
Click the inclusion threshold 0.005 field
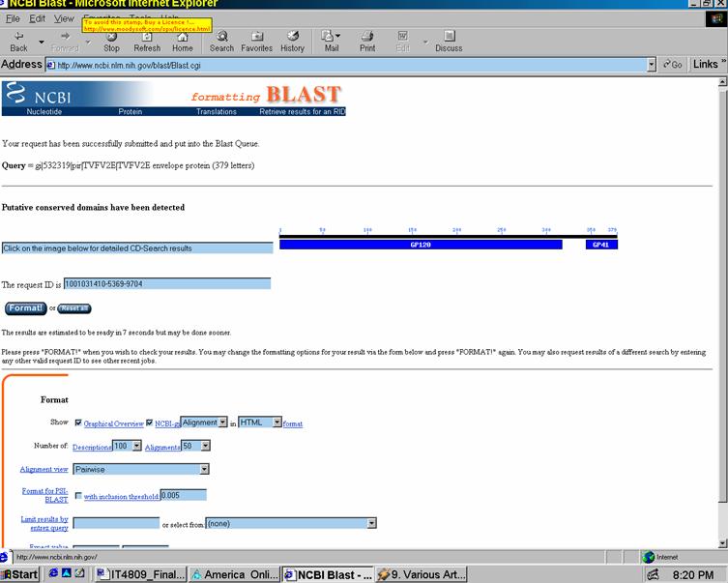(x=184, y=495)
